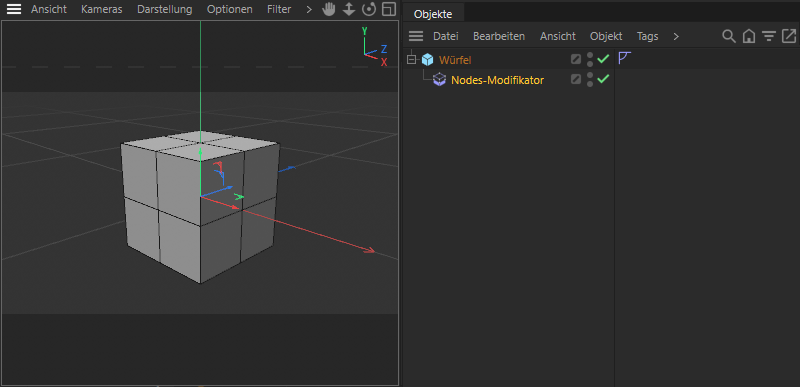Collapse the Würfel hierarchy tree
Image resolution: width=800 pixels, height=387 pixels.
[x=411, y=60]
